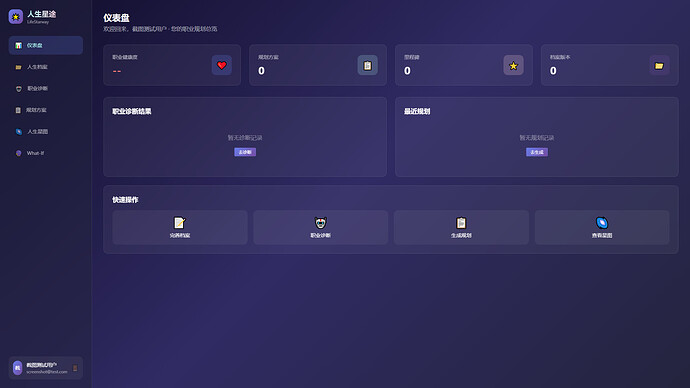Open the 生成规划 quick action with clipboard icon

click(461, 227)
